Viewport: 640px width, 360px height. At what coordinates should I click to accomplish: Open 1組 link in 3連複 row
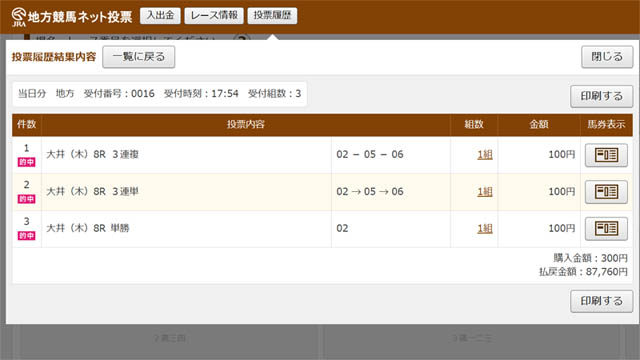(x=485, y=155)
